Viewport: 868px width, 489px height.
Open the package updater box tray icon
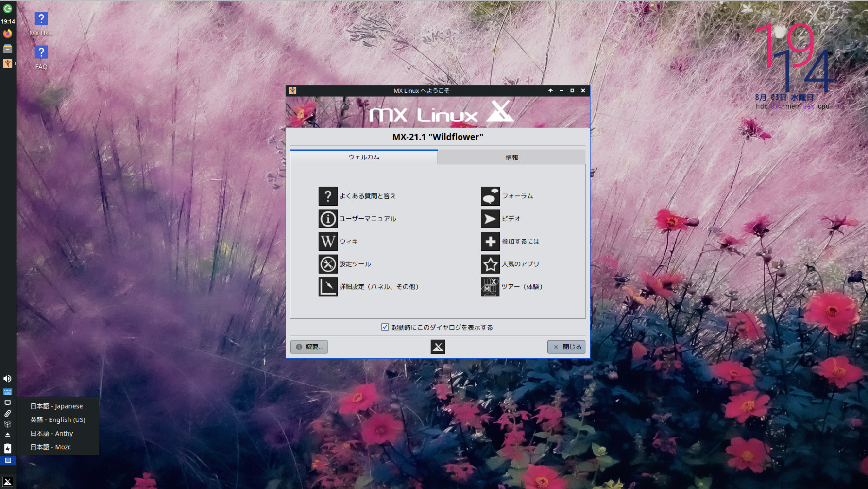(x=7, y=424)
